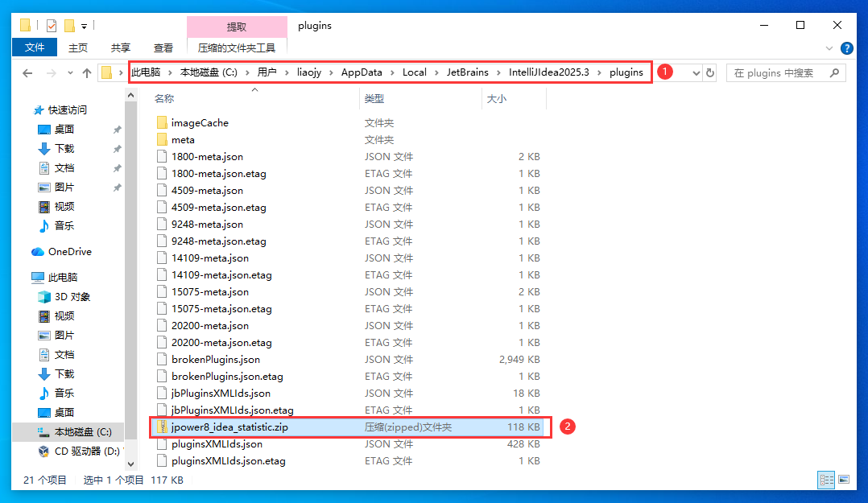Screen dimensions: 868x503
Task: Open the 压缩的文件夹工具 tab
Action: (x=237, y=48)
